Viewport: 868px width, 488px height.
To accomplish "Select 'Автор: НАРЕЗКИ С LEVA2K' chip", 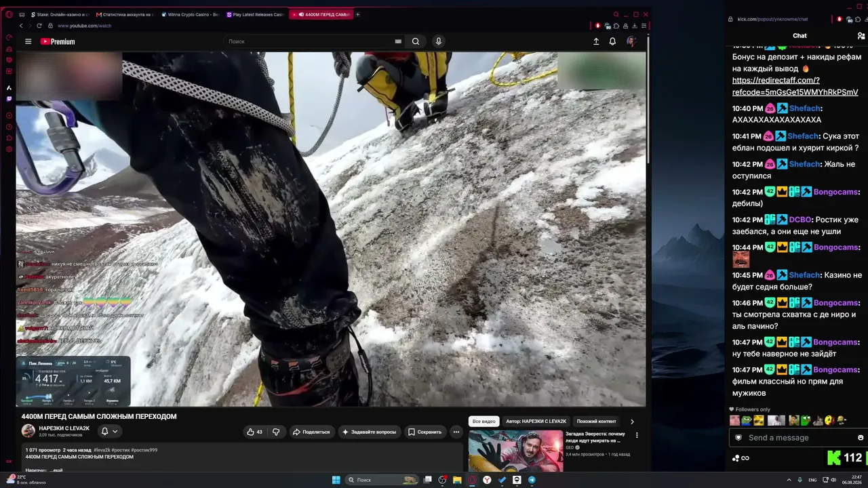I will (536, 422).
